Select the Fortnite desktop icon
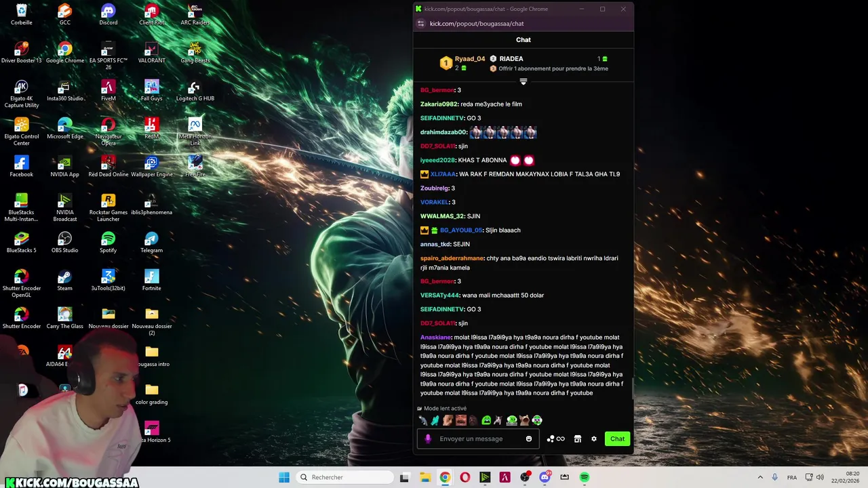Screen dimensions: 868x488 [x=152, y=280]
